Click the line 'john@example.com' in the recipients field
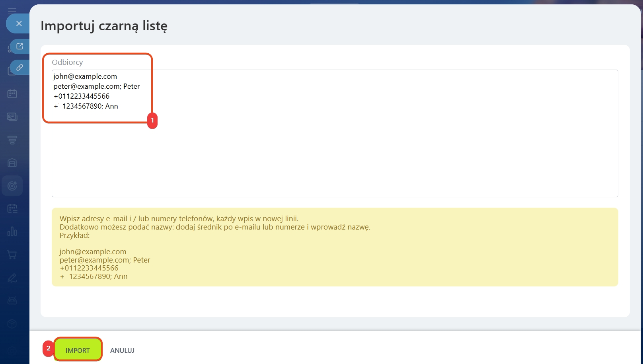The width and height of the screenshot is (643, 364). pyautogui.click(x=85, y=76)
